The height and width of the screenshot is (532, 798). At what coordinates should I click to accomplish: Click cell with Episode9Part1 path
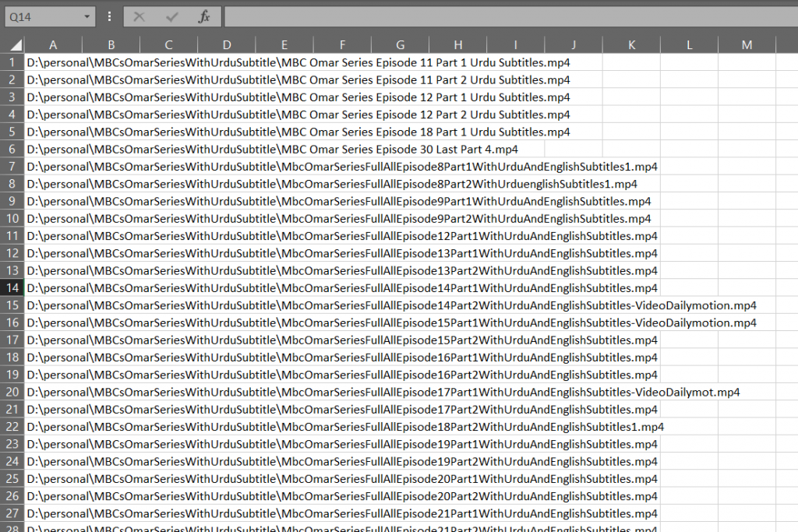(339, 202)
